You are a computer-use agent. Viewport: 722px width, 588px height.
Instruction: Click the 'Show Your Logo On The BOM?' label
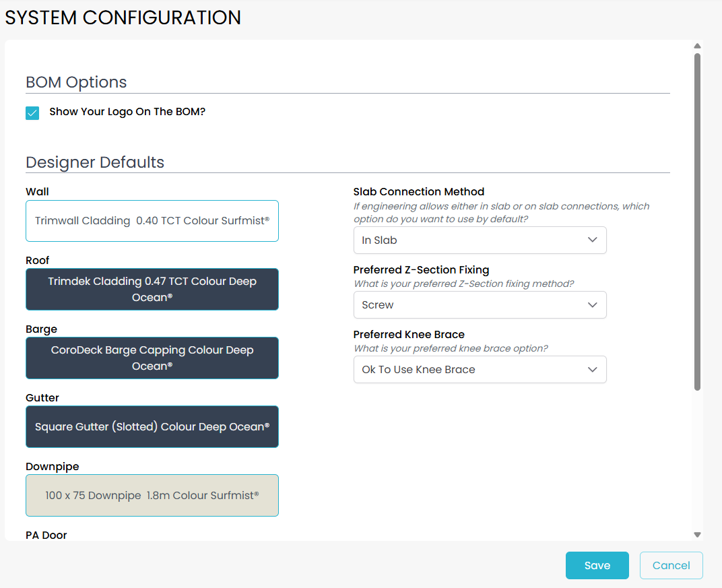tap(127, 112)
